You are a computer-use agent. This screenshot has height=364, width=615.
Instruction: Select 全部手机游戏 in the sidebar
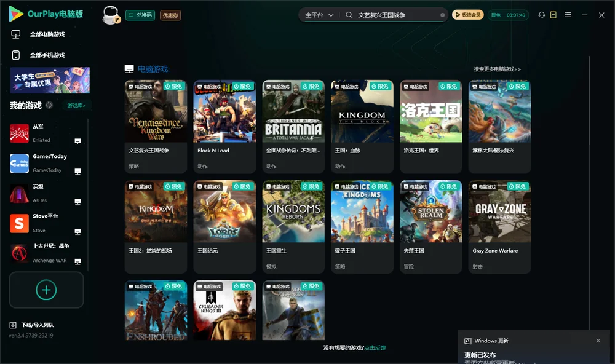[x=47, y=55]
